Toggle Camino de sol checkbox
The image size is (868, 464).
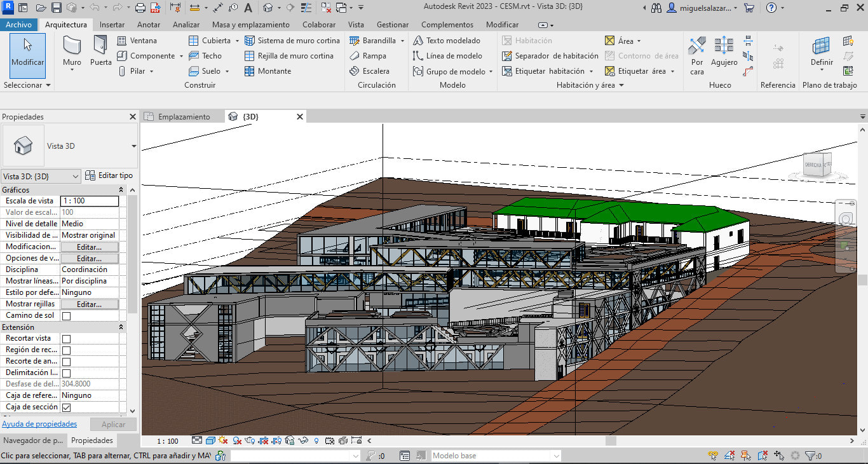66,316
